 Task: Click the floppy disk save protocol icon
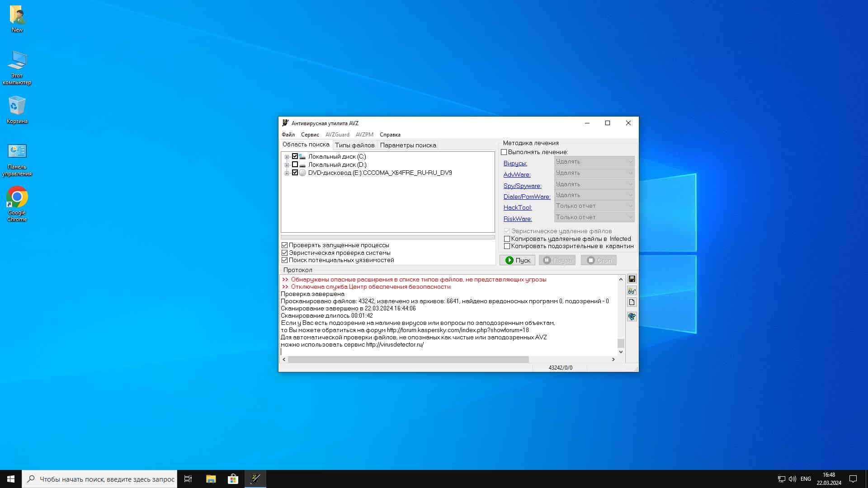click(632, 279)
